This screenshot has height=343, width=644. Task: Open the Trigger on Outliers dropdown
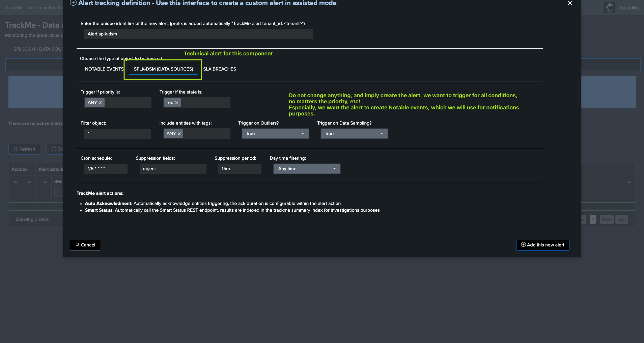(275, 134)
